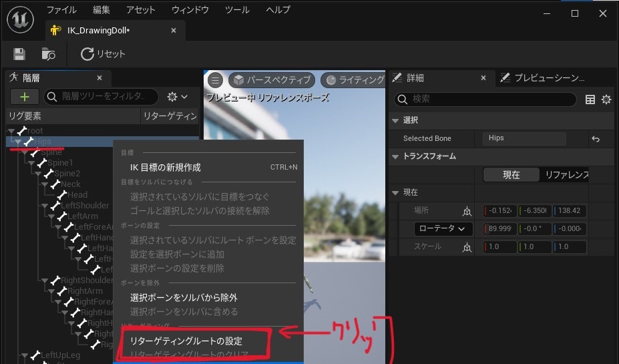Open the ウィンドウ menu

tap(190, 10)
